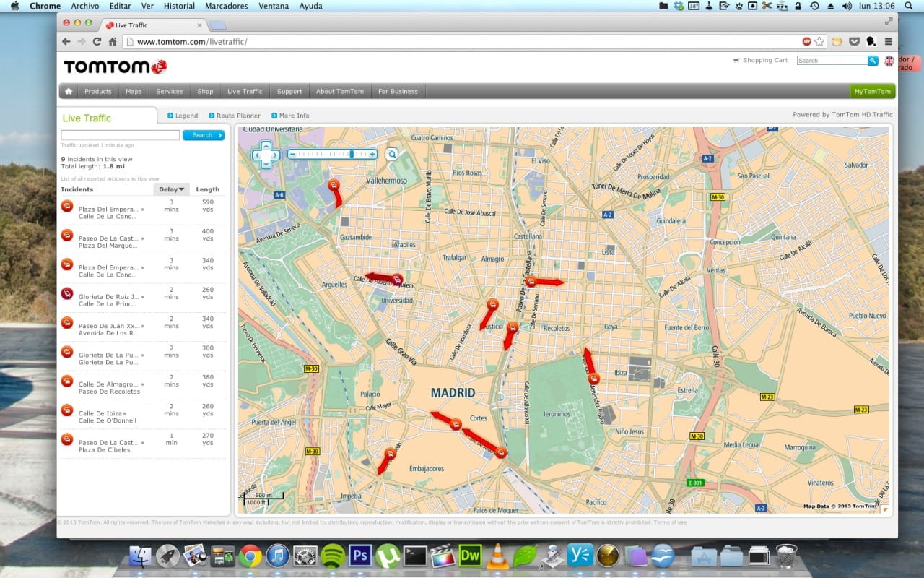Bookmark page with the star icon
This screenshot has height=578, width=924.
click(x=819, y=42)
